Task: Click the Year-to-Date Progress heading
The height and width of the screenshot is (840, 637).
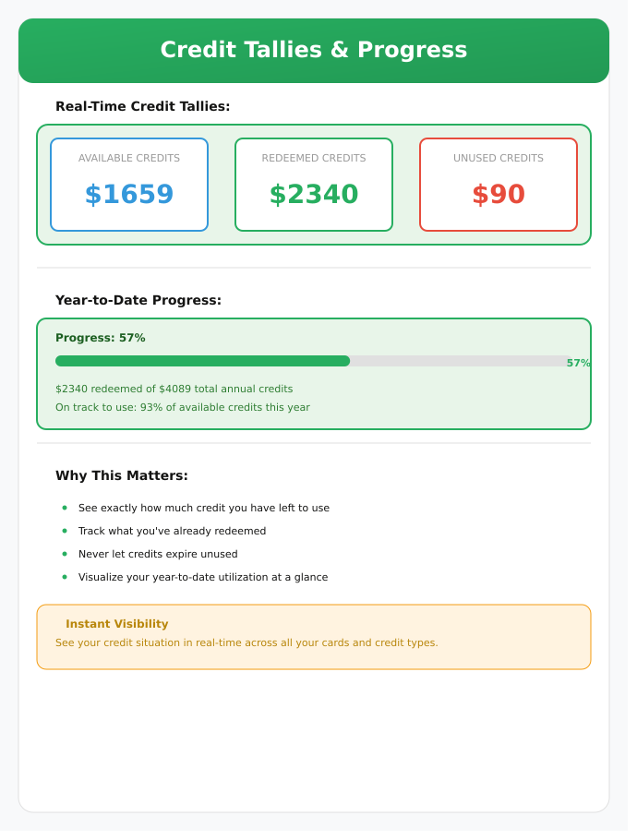Action: click(139, 303)
